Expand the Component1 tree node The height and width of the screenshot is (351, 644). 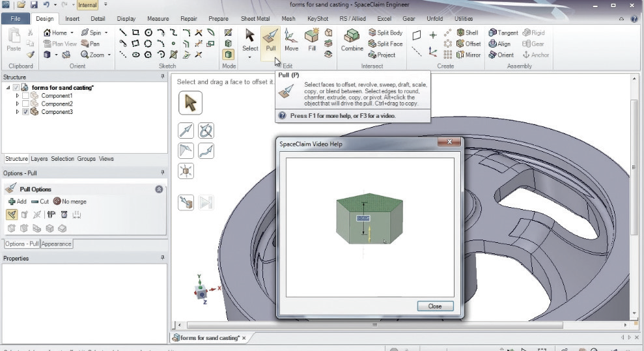17,96
